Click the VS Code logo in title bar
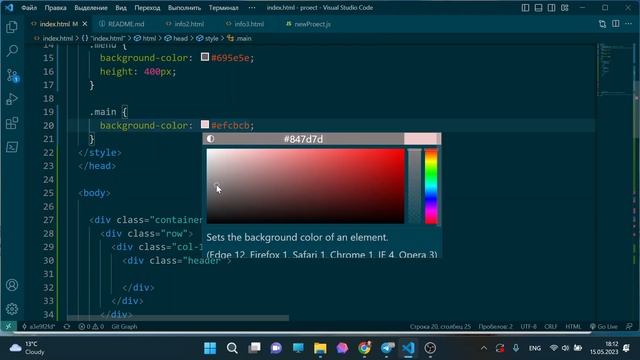640x360 pixels. coord(9,7)
